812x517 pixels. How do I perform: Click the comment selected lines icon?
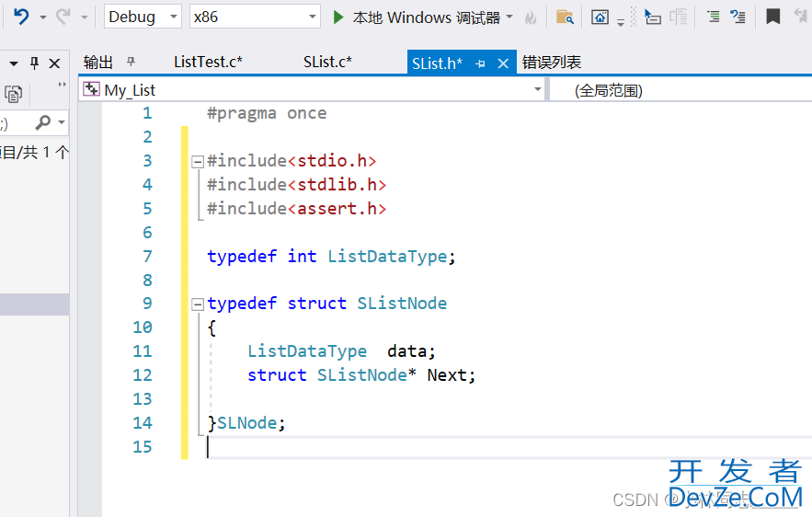pos(738,17)
